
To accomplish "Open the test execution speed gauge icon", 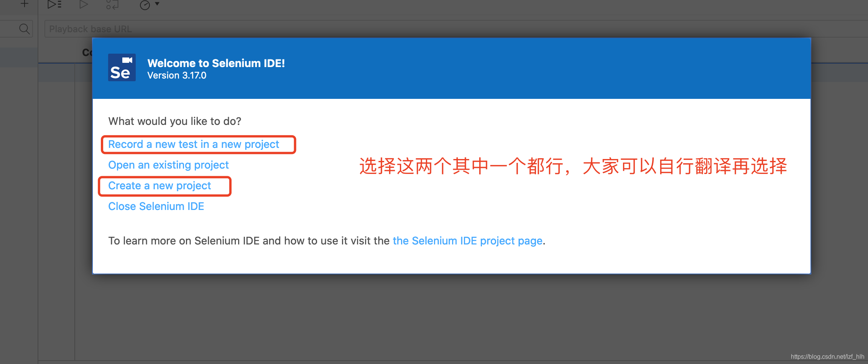I will (x=145, y=5).
